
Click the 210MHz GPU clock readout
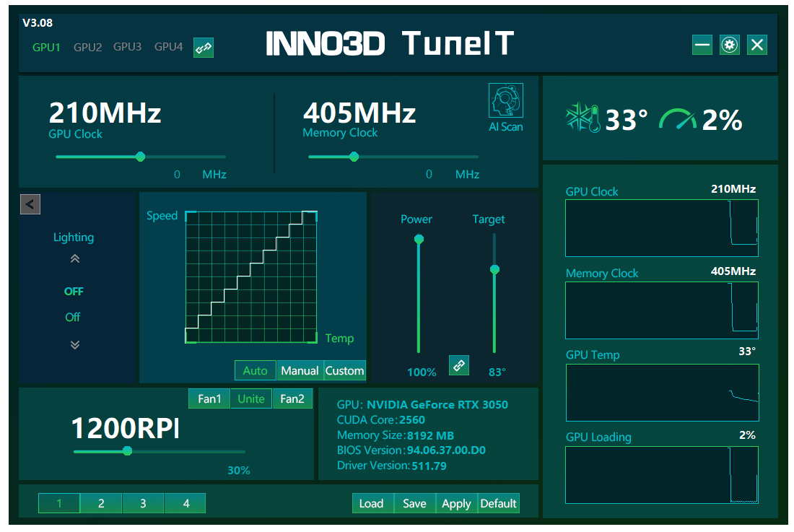105,113
